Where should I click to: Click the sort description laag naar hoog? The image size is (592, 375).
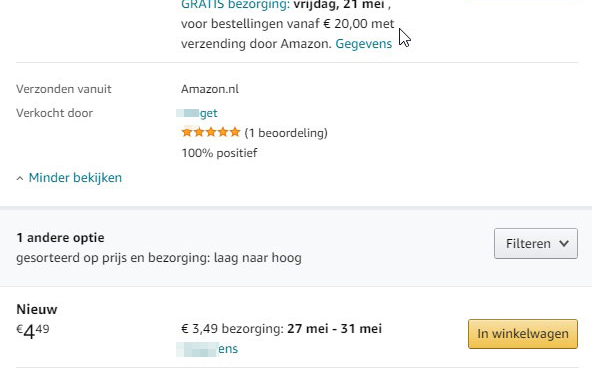click(258, 258)
